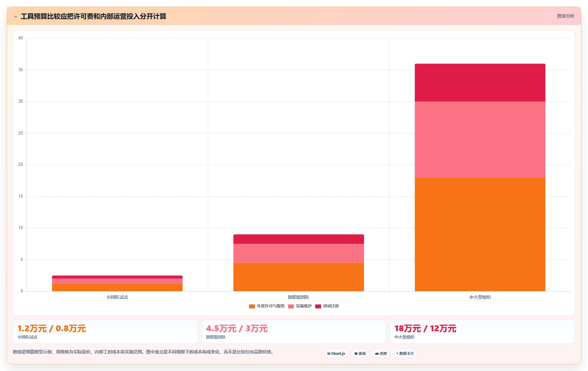Click the y-axis label 5
This screenshot has height=371, width=588.
click(22, 260)
